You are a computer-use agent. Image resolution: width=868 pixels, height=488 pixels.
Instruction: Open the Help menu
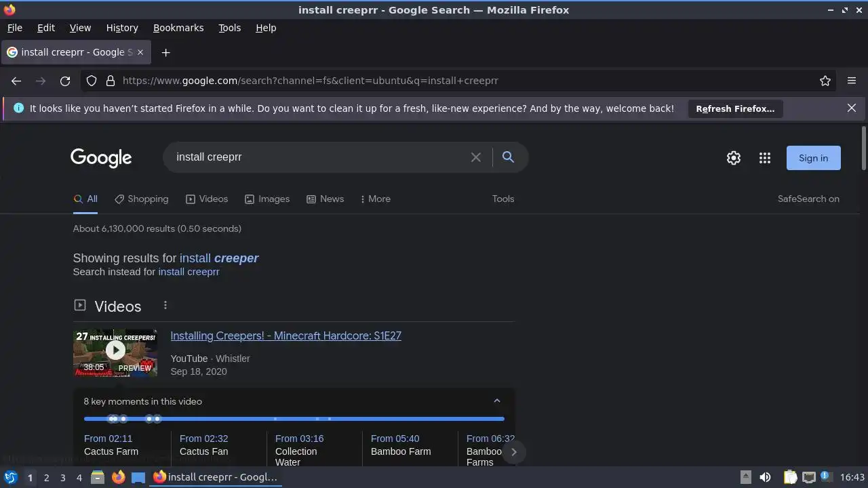[x=266, y=28]
